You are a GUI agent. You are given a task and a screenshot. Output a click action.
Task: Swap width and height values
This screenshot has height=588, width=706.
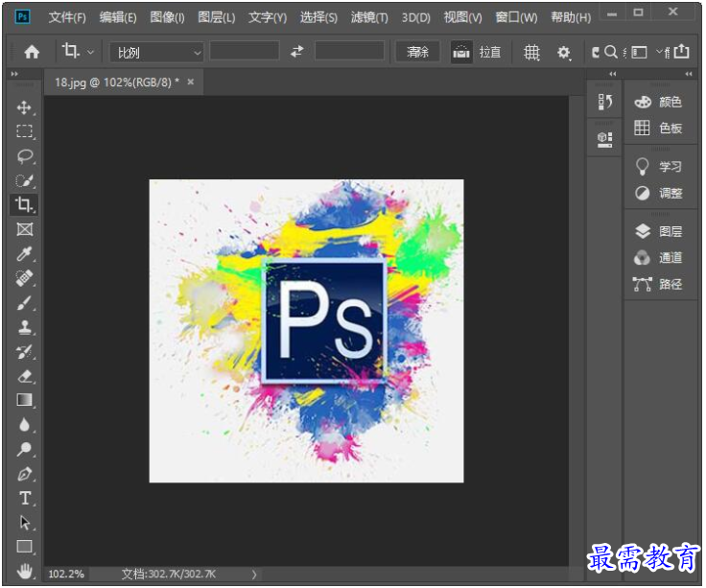pyautogui.click(x=296, y=52)
